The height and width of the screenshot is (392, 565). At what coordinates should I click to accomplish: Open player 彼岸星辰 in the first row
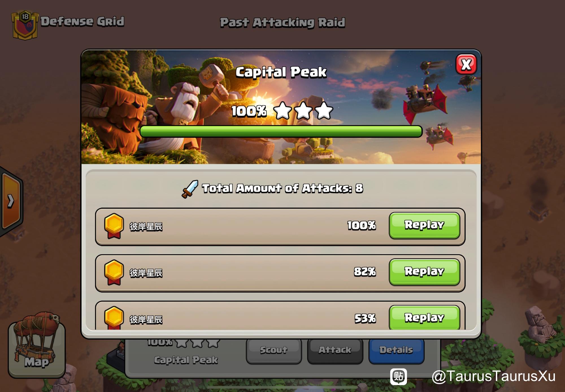(146, 226)
